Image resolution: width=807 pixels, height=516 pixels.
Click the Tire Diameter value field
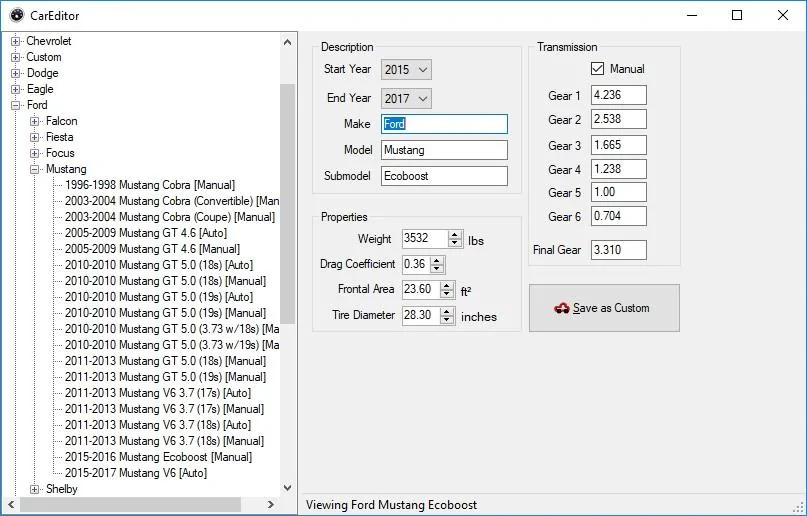tap(421, 315)
